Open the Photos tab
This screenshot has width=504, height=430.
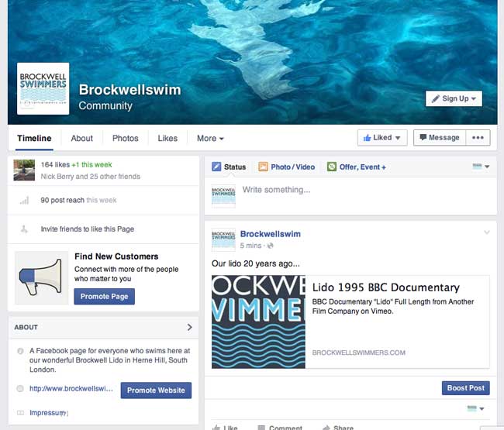tap(126, 139)
